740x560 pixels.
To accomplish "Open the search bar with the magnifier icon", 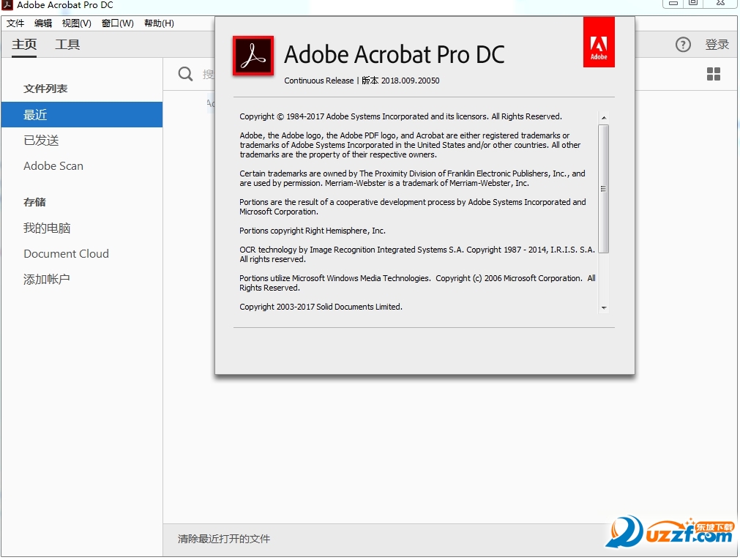I will coord(183,74).
